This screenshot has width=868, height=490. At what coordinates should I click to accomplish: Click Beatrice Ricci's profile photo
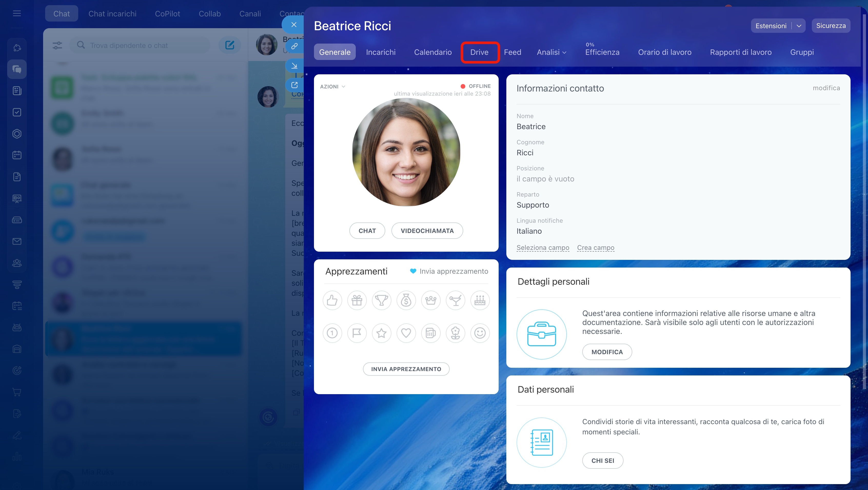406,152
